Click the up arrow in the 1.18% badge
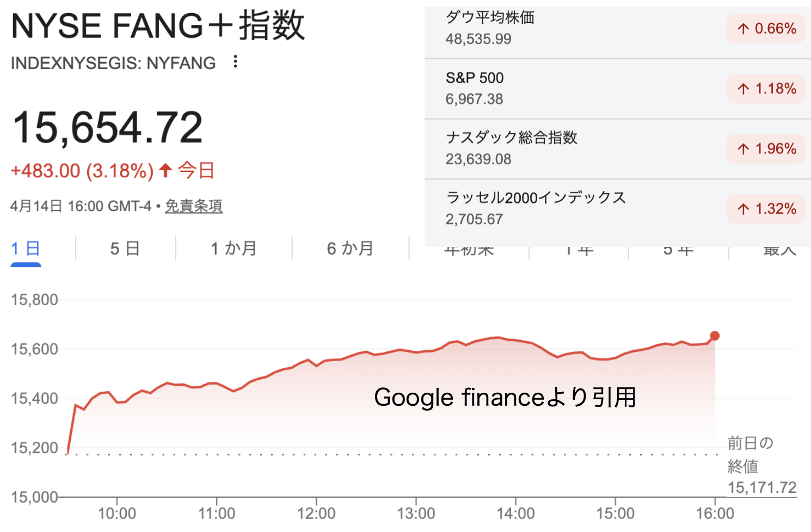 [744, 89]
